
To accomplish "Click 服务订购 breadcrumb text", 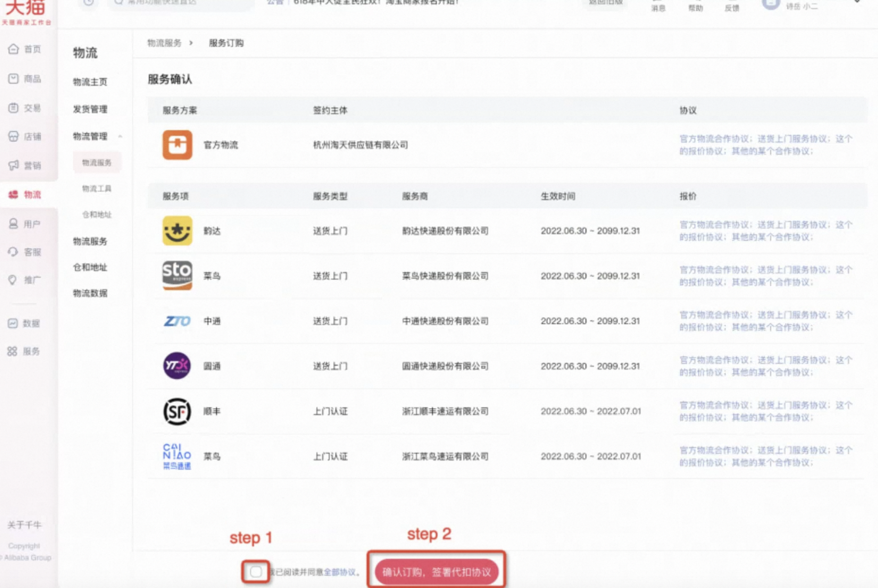I will (x=226, y=43).
